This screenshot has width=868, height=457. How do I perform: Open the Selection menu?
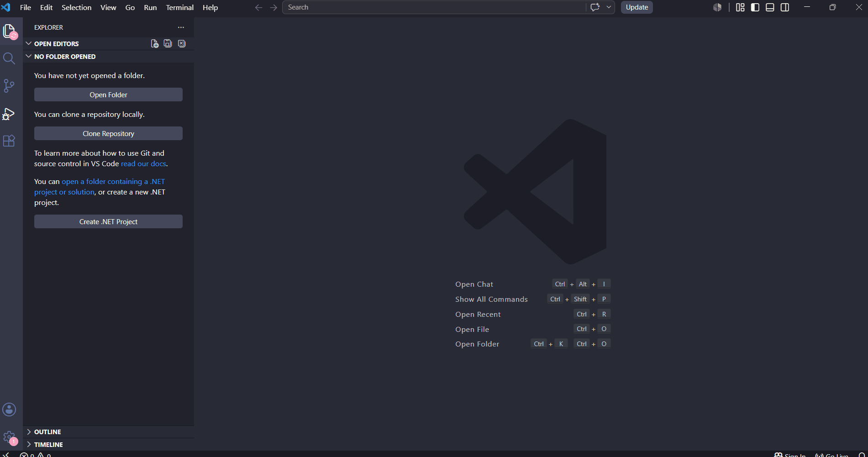point(76,7)
